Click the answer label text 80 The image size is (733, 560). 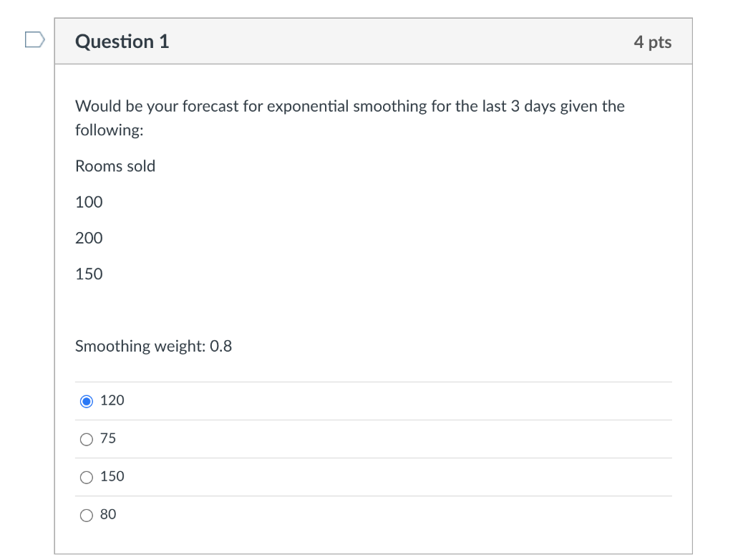click(107, 514)
